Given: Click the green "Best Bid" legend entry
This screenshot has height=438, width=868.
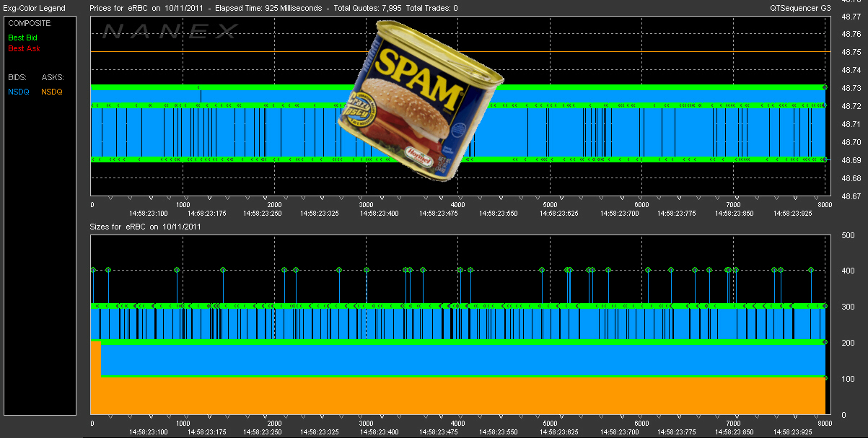Looking at the screenshot, I should [x=24, y=36].
